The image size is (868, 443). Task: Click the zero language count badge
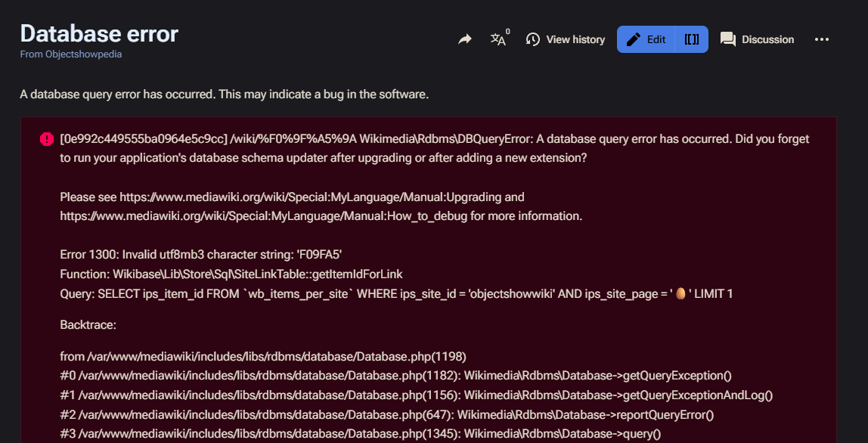click(508, 32)
